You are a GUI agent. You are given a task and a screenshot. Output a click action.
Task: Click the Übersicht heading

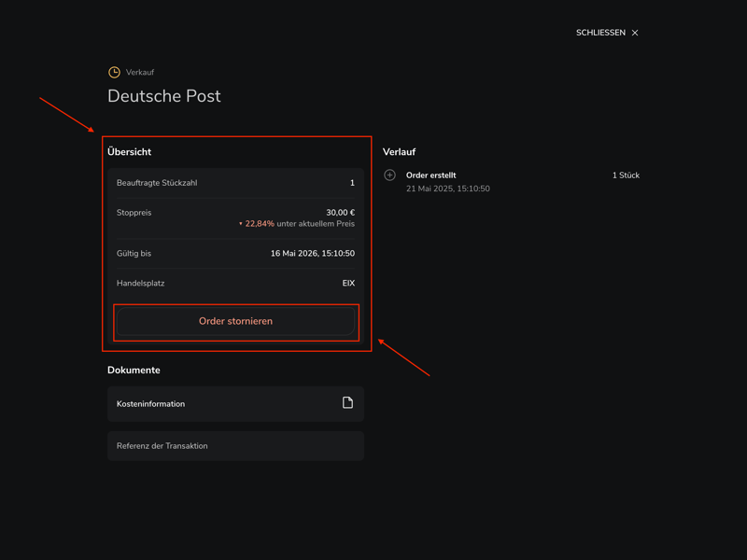pos(129,152)
